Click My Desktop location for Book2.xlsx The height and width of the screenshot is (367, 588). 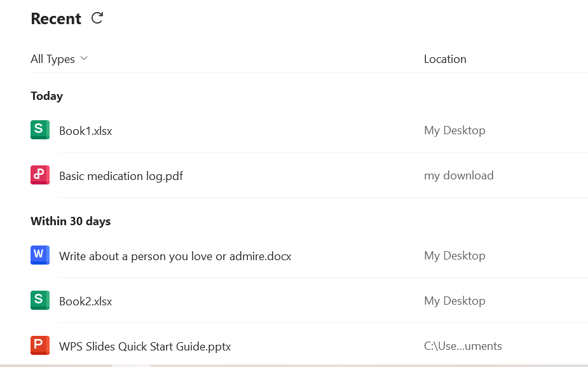[x=455, y=301]
